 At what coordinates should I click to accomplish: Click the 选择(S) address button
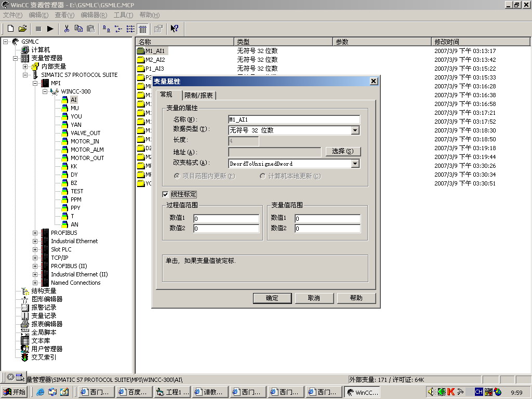pos(343,151)
